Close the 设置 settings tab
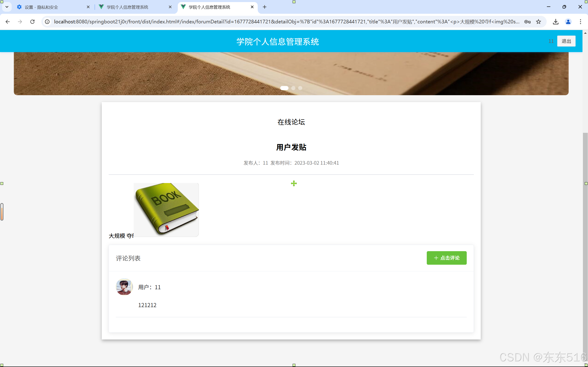Screen dimensions: 588x367 click(88, 7)
